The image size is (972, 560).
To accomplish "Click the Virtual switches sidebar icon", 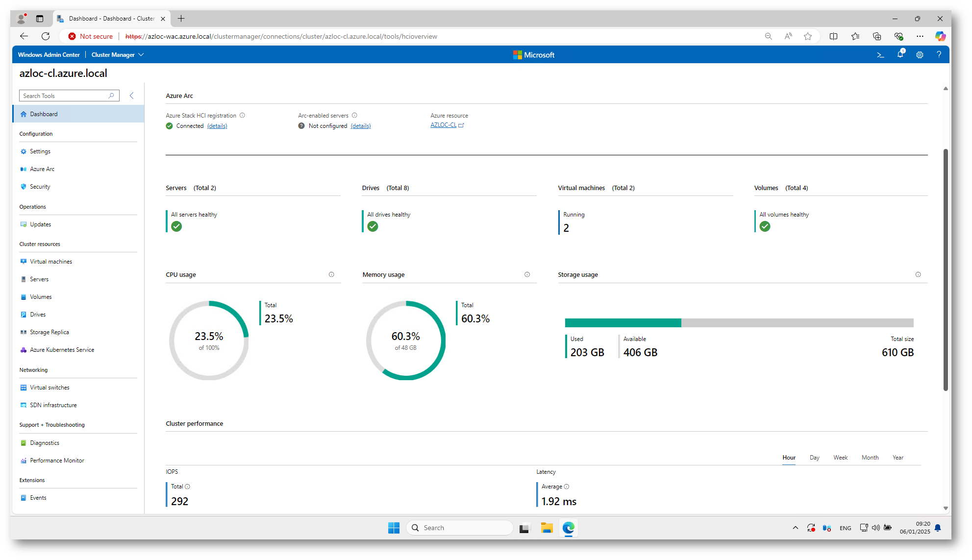I will click(x=24, y=388).
